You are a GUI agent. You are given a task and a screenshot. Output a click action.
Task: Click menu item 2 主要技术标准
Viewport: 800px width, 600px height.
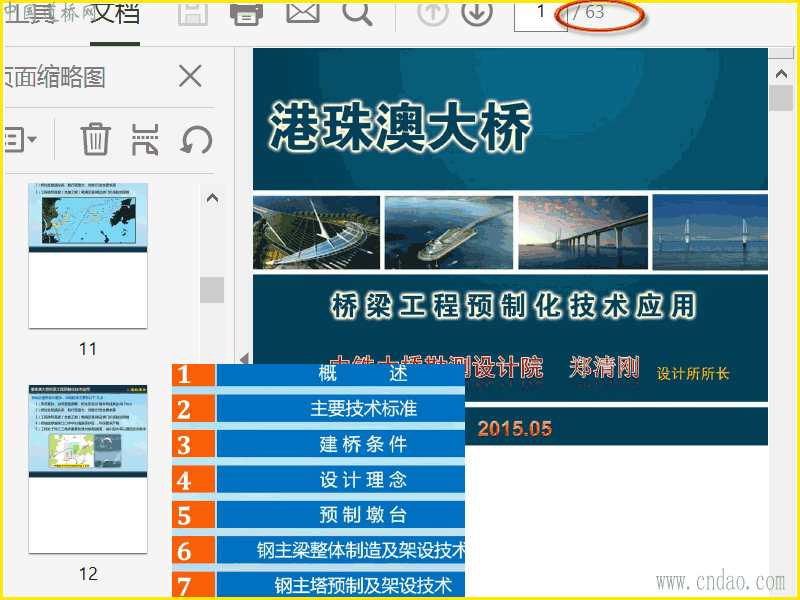pos(318,409)
